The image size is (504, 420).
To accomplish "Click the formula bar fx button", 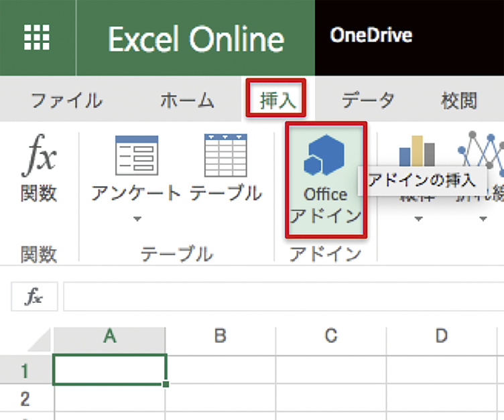I will [34, 296].
